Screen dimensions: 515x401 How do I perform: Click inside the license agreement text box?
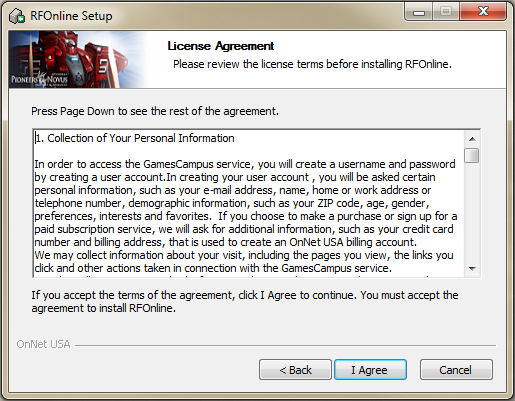249,203
